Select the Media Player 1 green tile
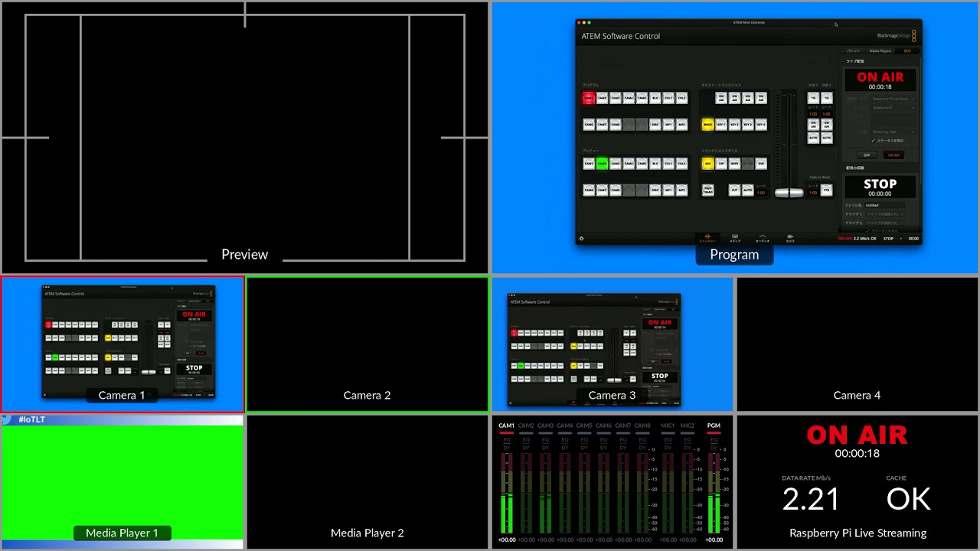Image resolution: width=980 pixels, height=551 pixels. point(122,482)
